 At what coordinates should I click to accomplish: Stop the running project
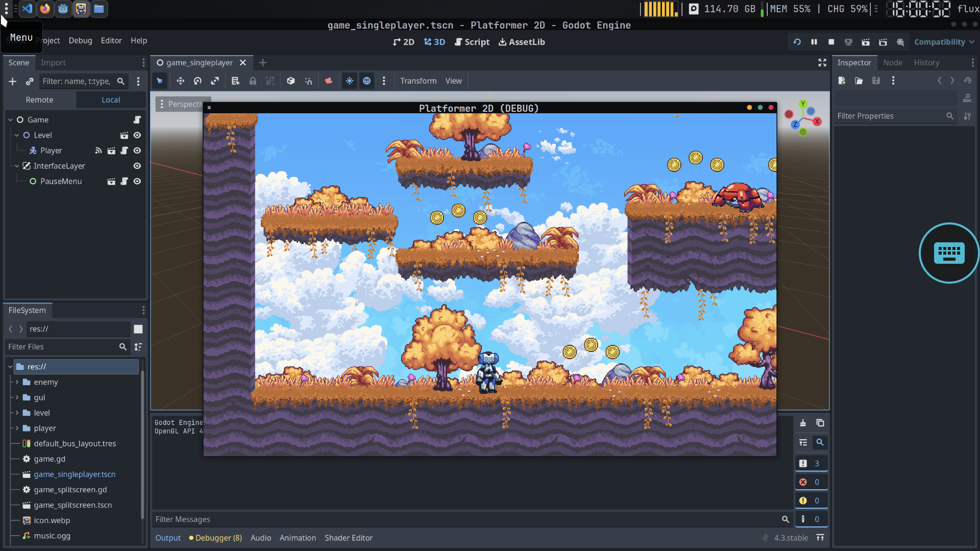[x=831, y=42]
